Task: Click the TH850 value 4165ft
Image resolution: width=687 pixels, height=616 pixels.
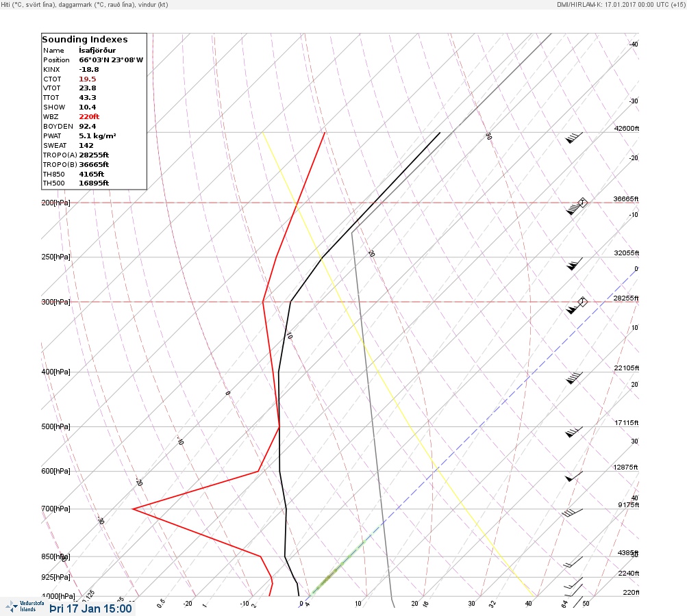Action: [x=91, y=175]
